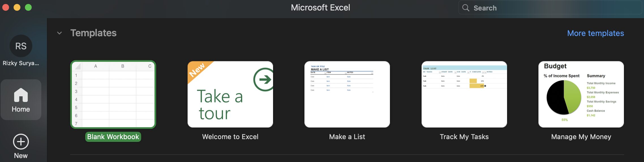Close the window with the red button
Image resolution: width=644 pixels, height=162 pixels.
(6, 7)
